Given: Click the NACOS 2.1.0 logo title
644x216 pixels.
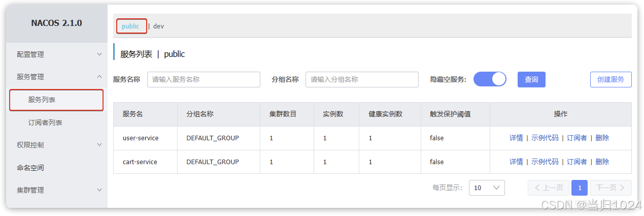Looking at the screenshot, I should (x=56, y=23).
